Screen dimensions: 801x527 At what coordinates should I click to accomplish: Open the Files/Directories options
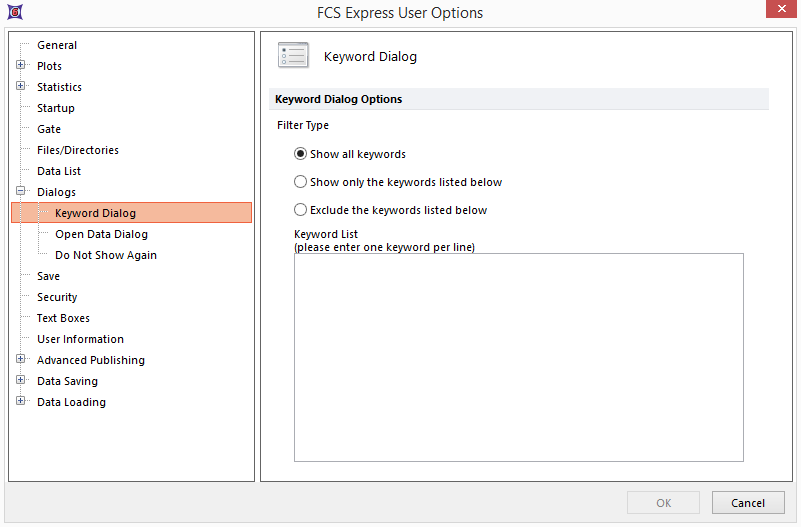click(x=78, y=150)
